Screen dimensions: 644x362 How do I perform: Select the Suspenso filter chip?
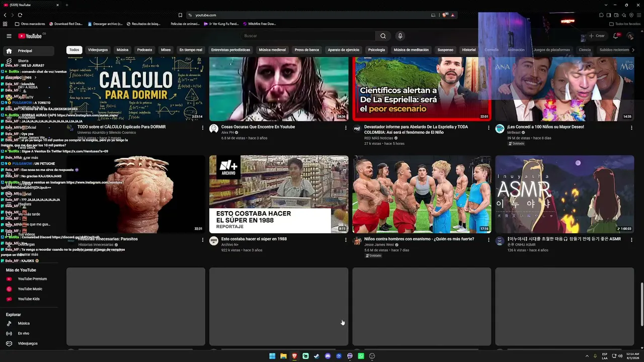(445, 50)
